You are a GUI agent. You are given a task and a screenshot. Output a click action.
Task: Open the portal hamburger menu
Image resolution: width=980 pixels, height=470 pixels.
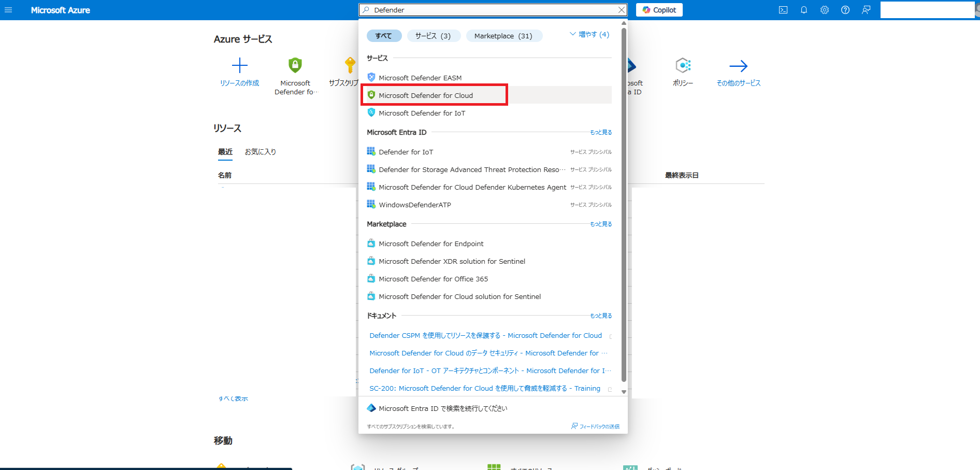(x=8, y=10)
